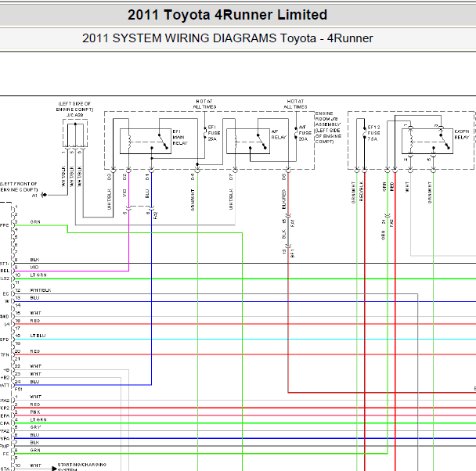Select the ENGINE ROOM J/B ASSEMBLY text

(328, 119)
